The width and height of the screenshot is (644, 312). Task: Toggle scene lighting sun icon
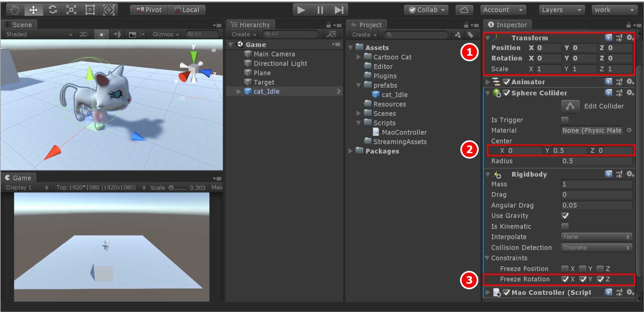tap(101, 34)
